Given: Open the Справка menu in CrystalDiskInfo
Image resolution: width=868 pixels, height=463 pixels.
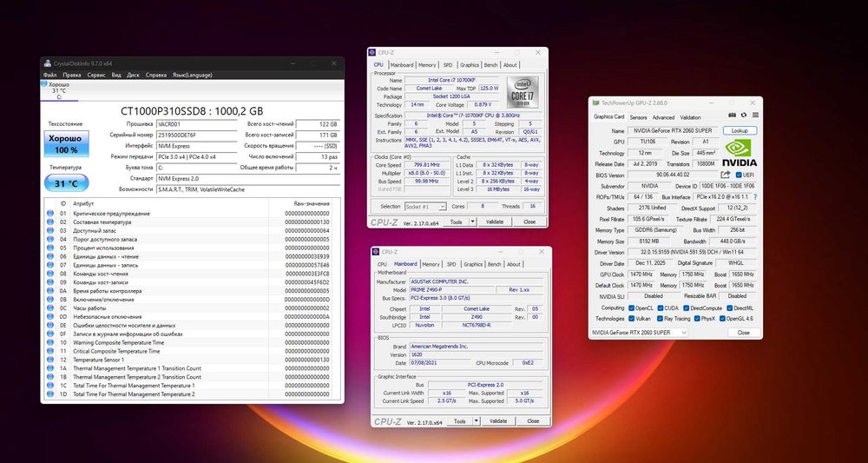Looking at the screenshot, I should pos(156,75).
